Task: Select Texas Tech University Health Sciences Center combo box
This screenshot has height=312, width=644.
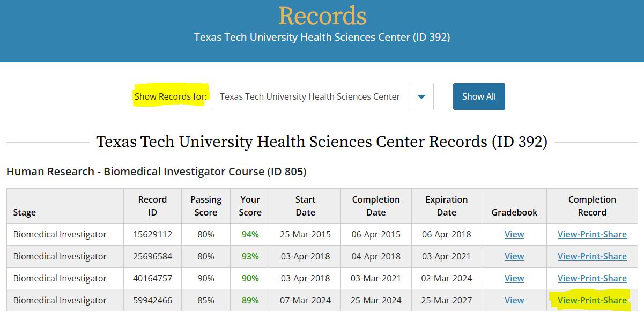Action: pos(323,96)
